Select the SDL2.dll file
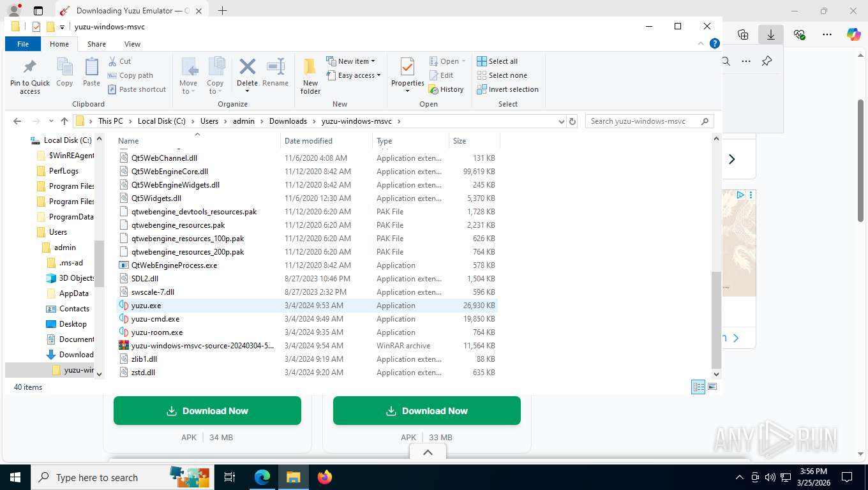 306,279
